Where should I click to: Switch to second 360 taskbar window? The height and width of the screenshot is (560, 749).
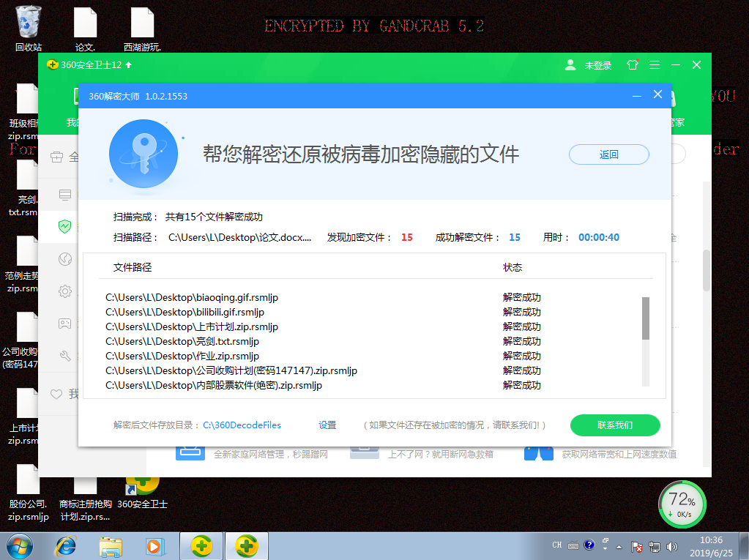coord(246,546)
